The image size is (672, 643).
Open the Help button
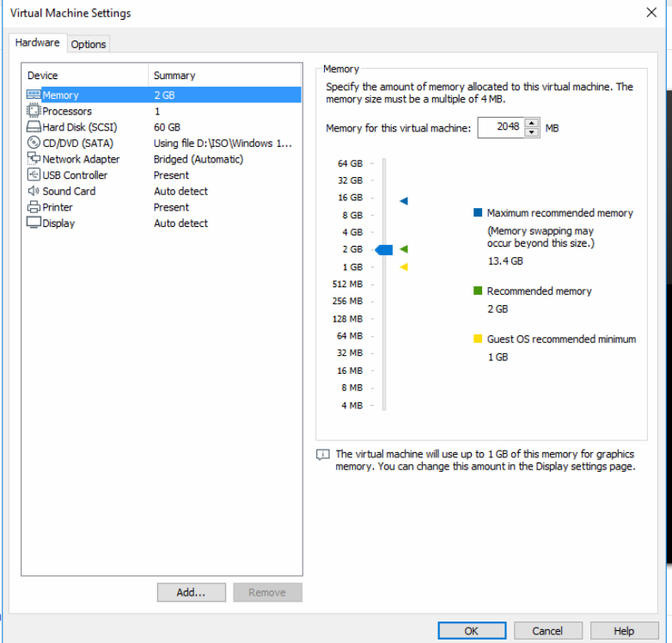(x=624, y=631)
